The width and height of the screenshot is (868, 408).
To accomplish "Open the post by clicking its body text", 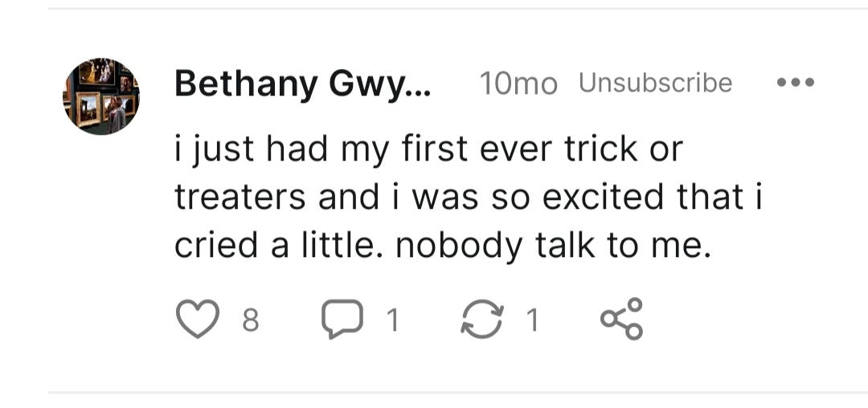I will click(x=469, y=198).
